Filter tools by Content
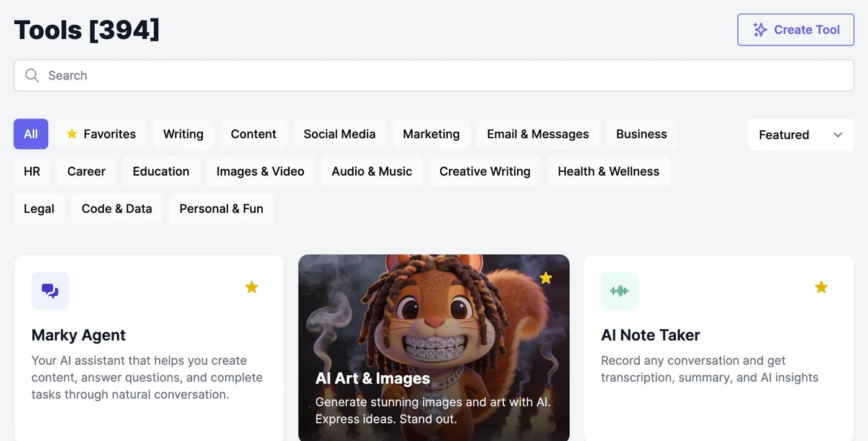Screen dimensions: 868x441 254,134
